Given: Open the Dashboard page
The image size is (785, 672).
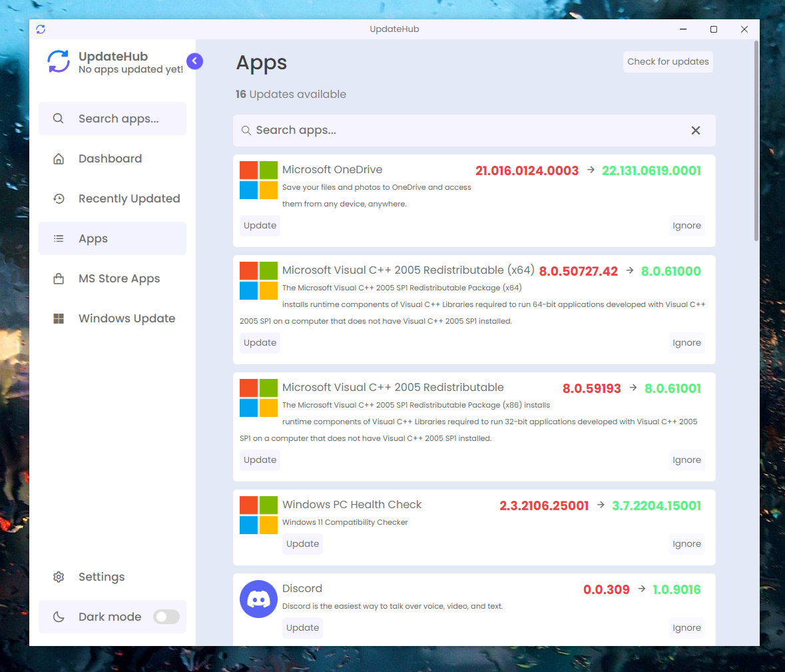Looking at the screenshot, I should tap(113, 159).
